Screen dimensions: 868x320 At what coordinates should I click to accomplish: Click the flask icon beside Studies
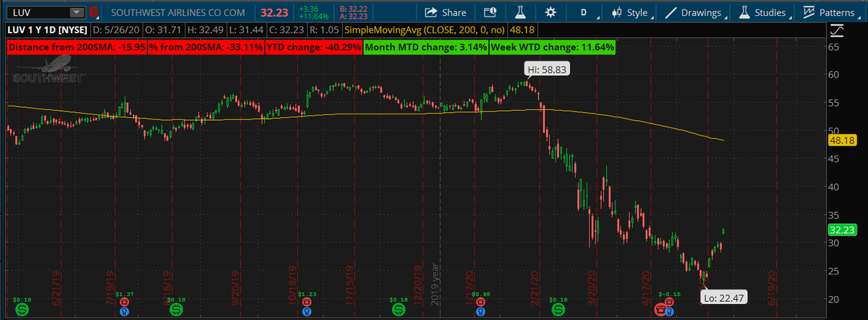tap(743, 12)
